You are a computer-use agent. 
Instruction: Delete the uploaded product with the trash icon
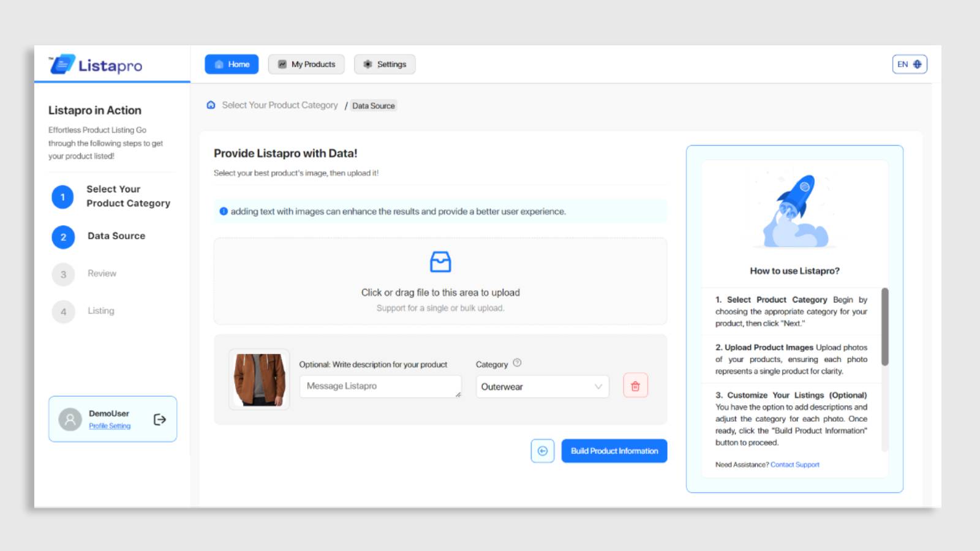pyautogui.click(x=635, y=386)
